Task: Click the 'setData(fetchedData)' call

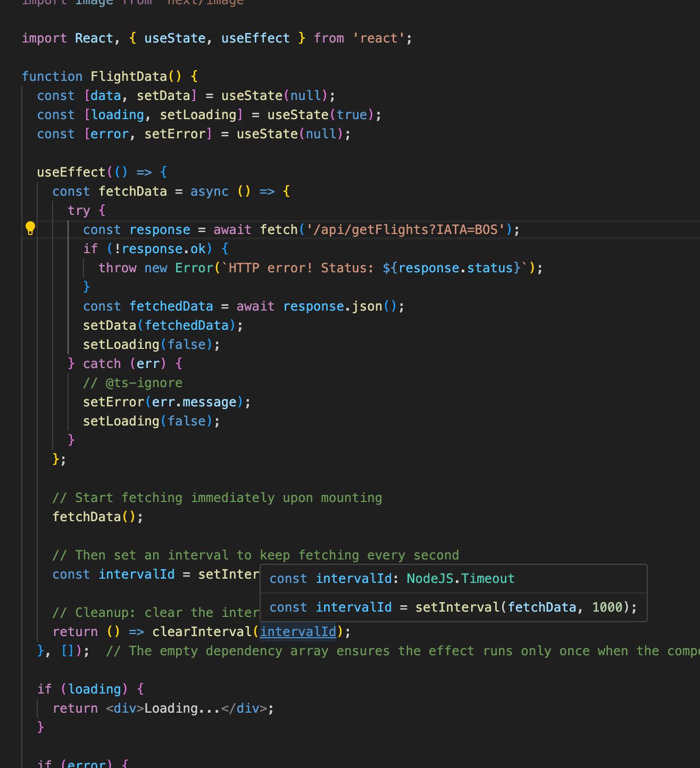Action: coord(160,325)
